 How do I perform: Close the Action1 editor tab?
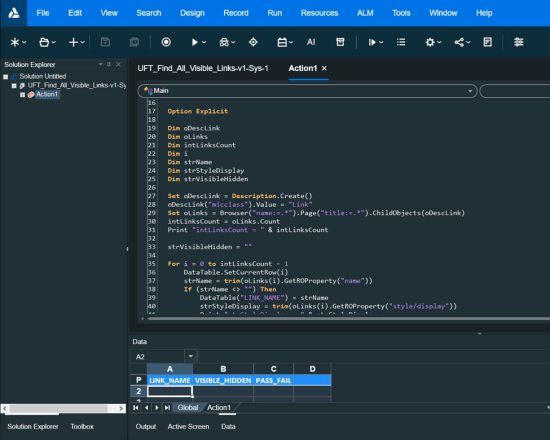[x=324, y=68]
